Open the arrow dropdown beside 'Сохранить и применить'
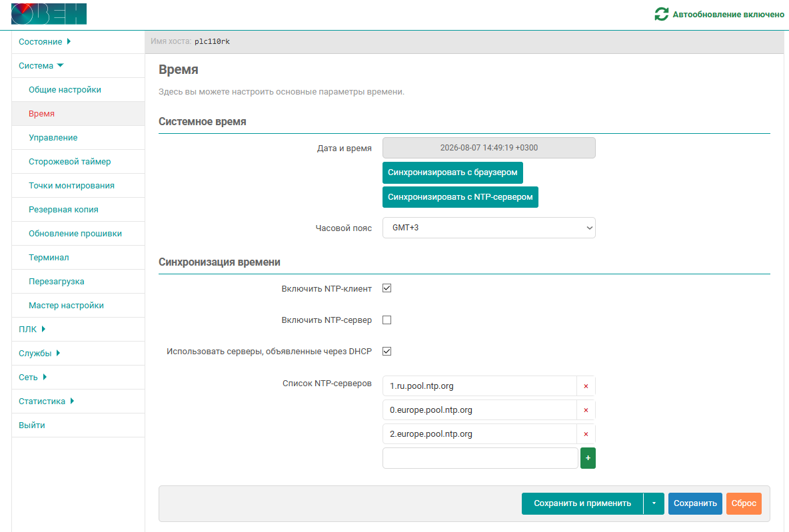 point(654,503)
